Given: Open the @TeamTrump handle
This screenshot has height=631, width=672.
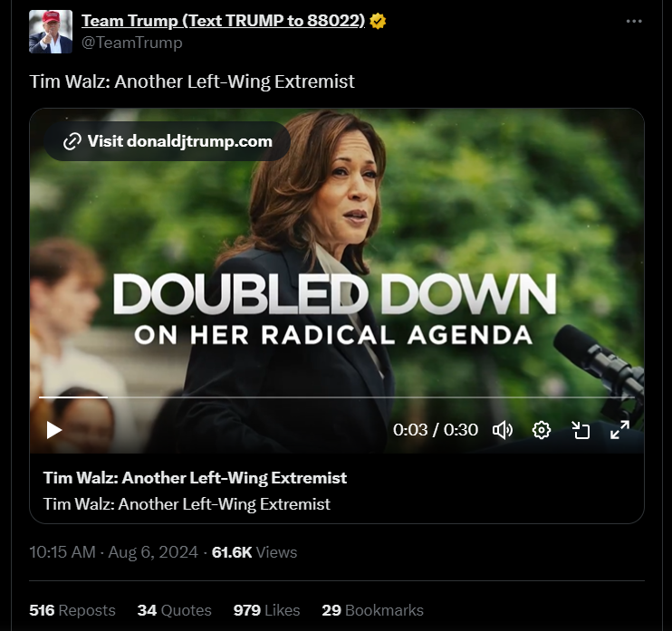Looking at the screenshot, I should coord(132,43).
